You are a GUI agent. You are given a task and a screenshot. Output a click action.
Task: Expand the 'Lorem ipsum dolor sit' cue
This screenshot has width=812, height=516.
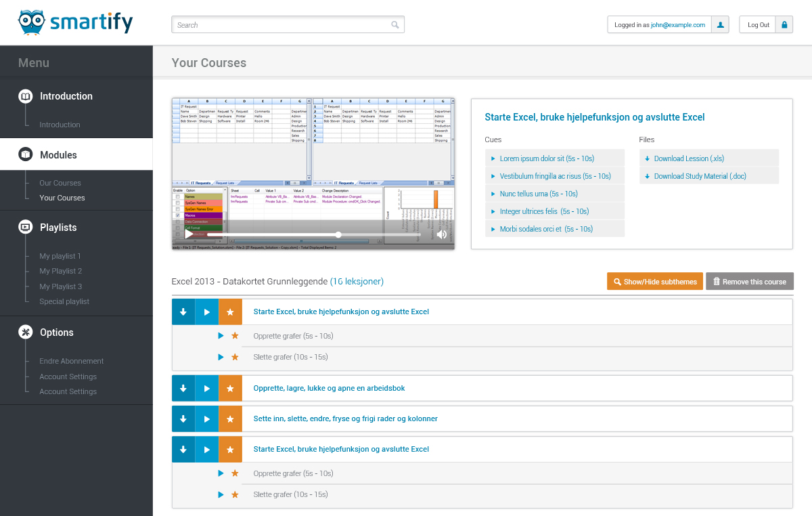pyautogui.click(x=493, y=158)
